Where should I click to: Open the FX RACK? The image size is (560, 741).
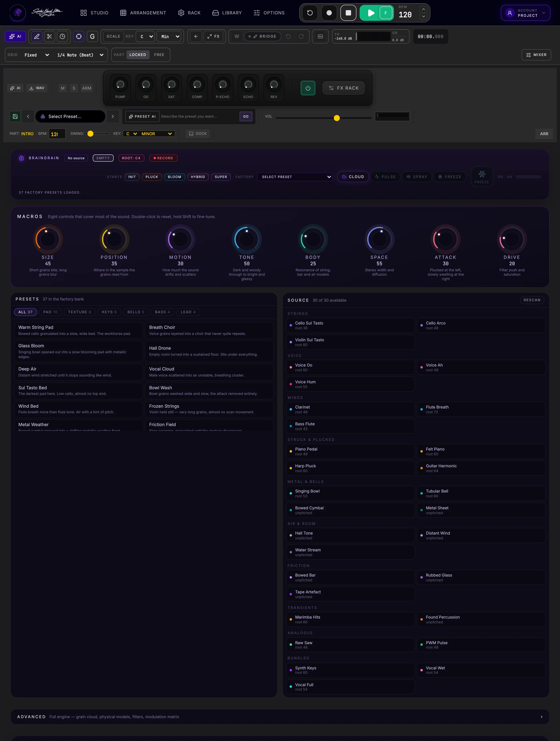(x=344, y=88)
